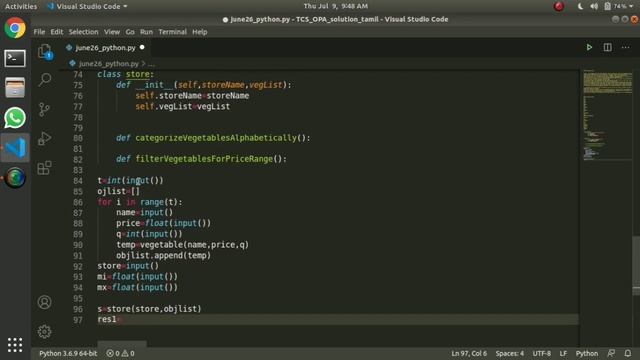
Task: Change indentation via Spaces: 4
Action: [x=510, y=353]
